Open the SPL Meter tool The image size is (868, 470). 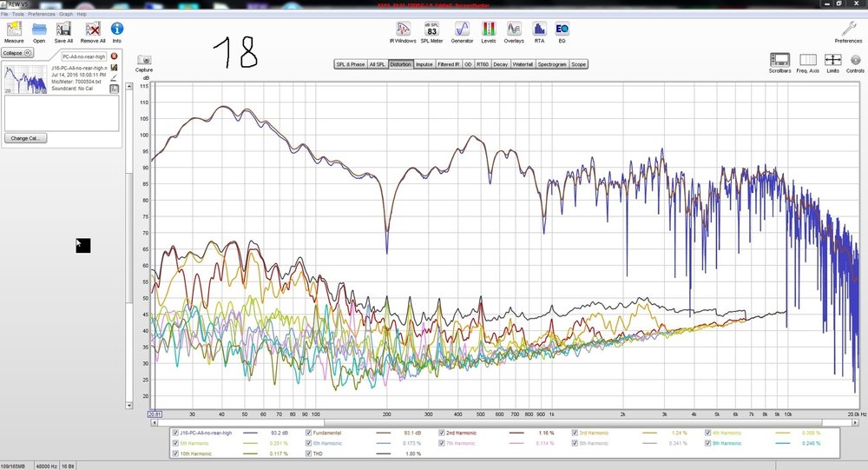click(431, 29)
